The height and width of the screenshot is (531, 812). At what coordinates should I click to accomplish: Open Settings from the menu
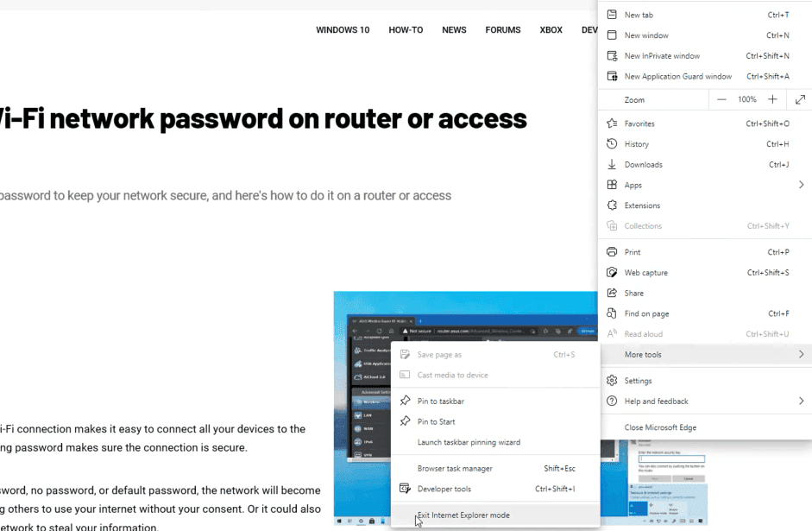[705, 380]
